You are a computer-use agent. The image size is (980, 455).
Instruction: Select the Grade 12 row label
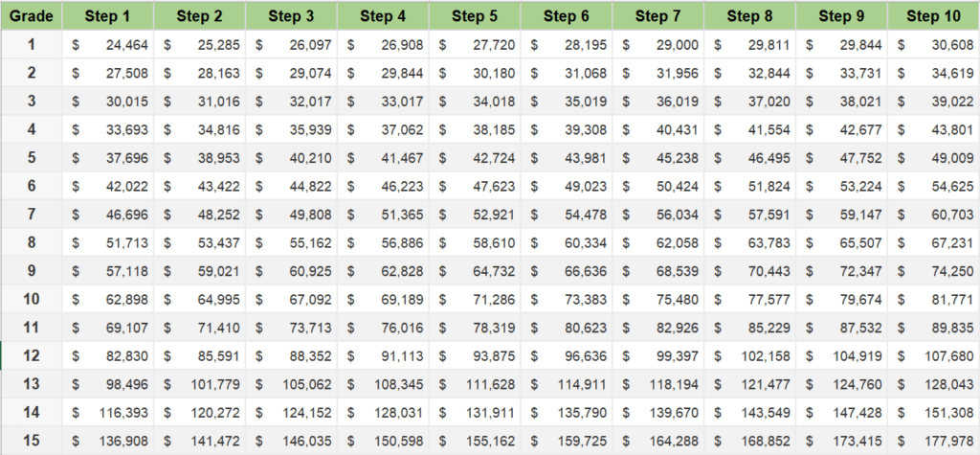coord(32,355)
